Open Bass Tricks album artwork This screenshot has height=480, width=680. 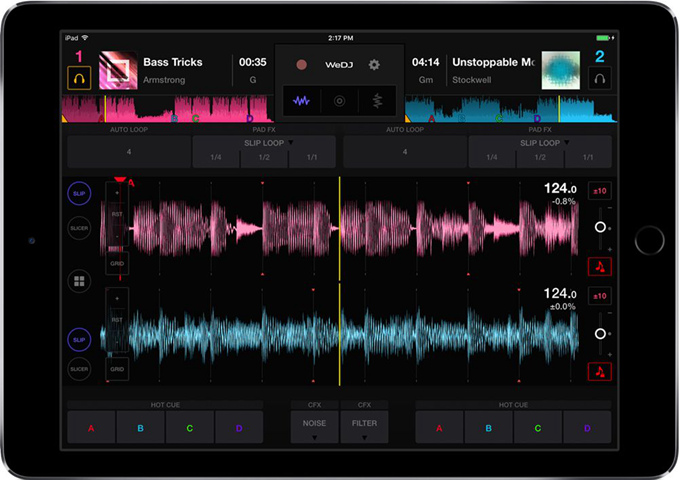click(x=118, y=70)
